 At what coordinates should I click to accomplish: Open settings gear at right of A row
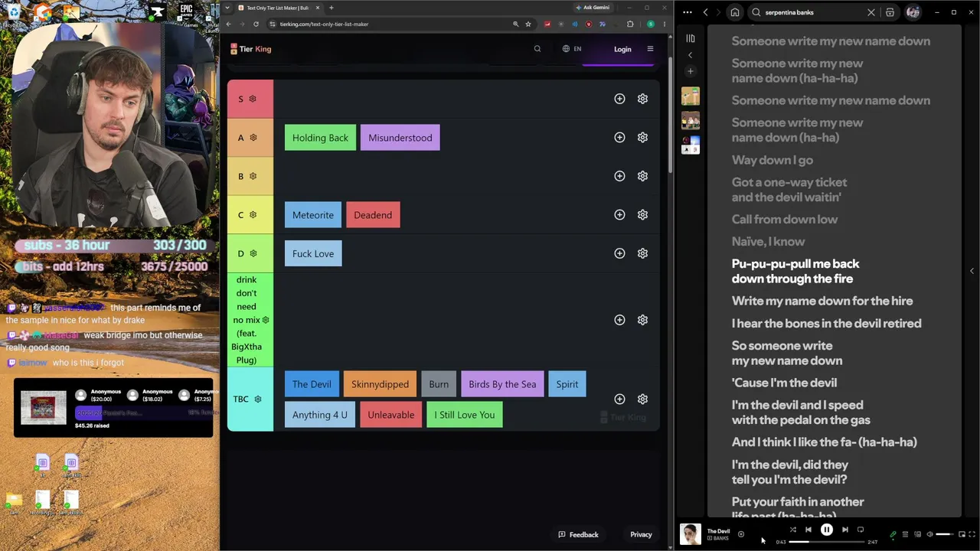point(642,138)
